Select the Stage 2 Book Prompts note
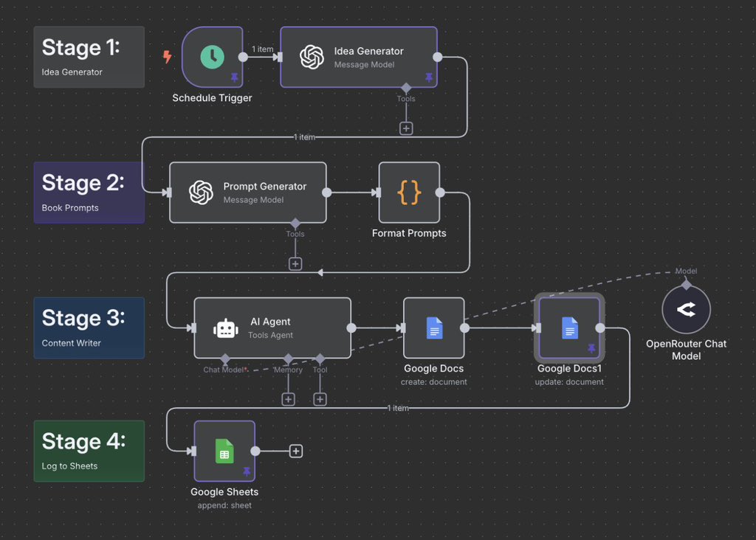The height and width of the screenshot is (540, 756). coord(89,193)
